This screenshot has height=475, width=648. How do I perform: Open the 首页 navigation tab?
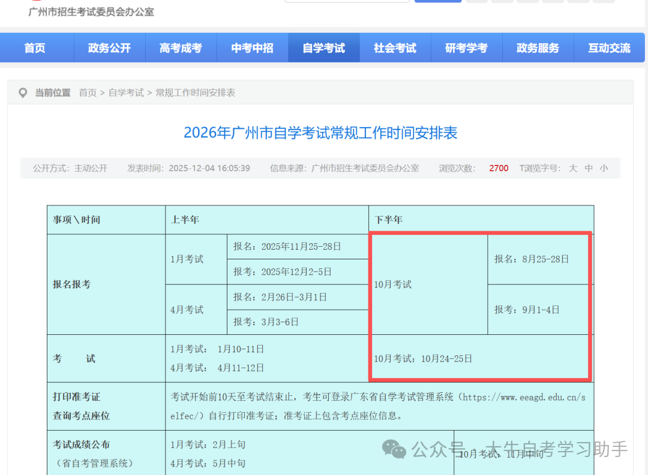coord(35,48)
